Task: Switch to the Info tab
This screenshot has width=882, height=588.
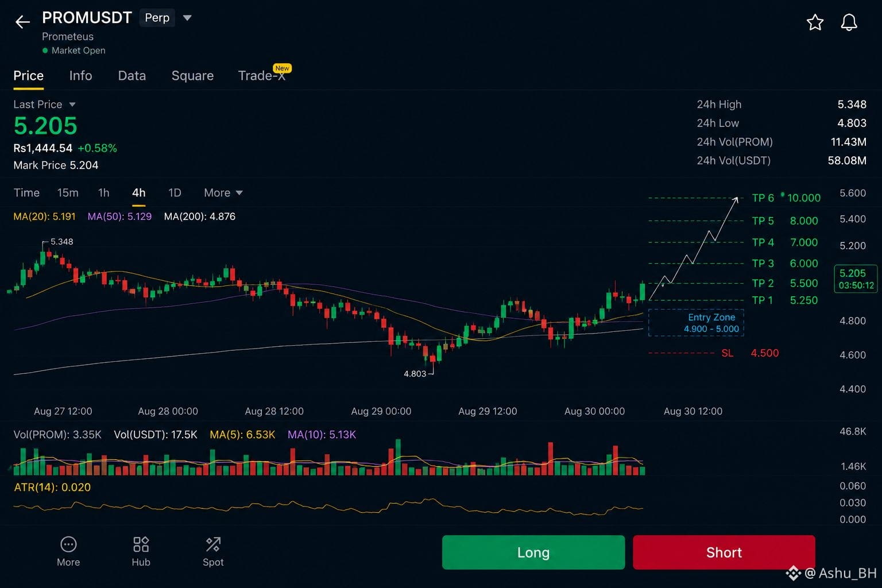Action: coord(80,76)
